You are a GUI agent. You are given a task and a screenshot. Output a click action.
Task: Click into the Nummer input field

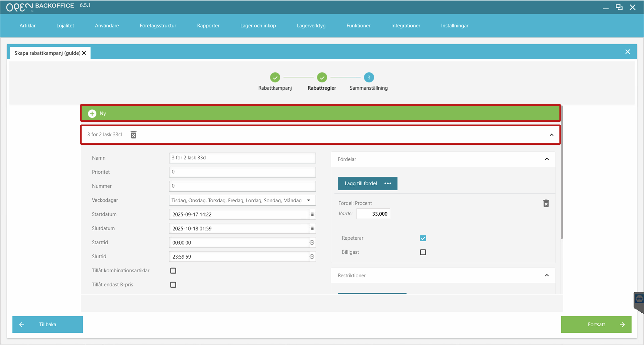[x=242, y=186]
